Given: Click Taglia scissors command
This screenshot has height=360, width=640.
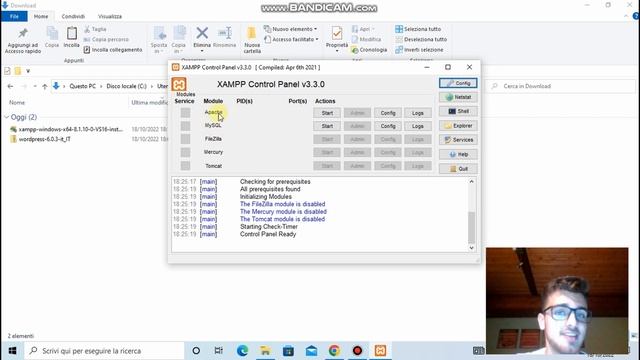Looking at the screenshot, I should coord(95,29).
